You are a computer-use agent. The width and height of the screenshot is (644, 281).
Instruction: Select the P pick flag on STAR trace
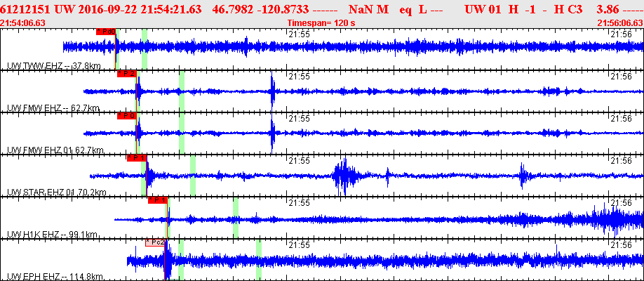[137, 158]
